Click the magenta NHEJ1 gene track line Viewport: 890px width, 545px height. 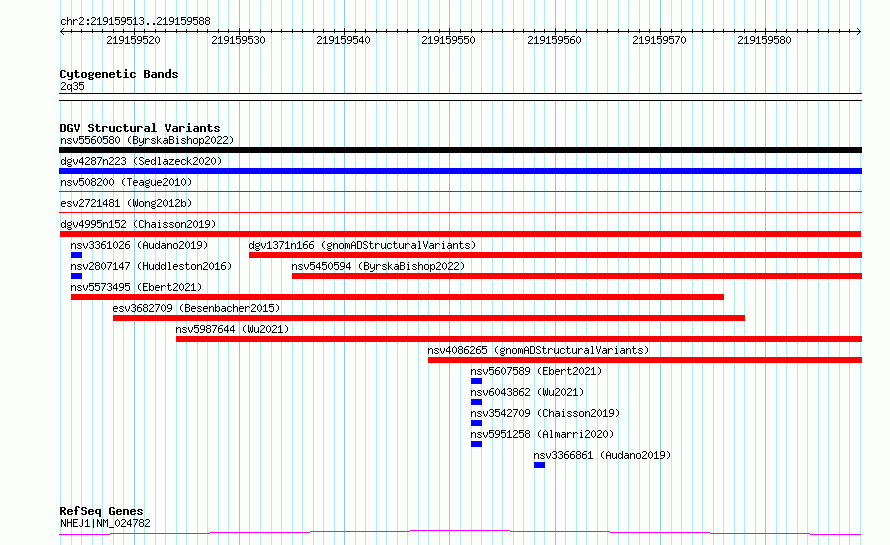click(460, 532)
